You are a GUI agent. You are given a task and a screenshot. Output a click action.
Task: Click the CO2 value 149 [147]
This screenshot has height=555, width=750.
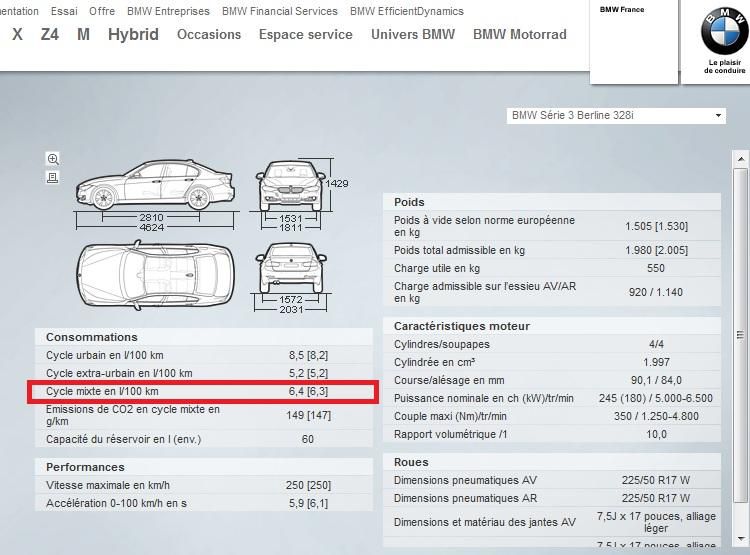(309, 415)
